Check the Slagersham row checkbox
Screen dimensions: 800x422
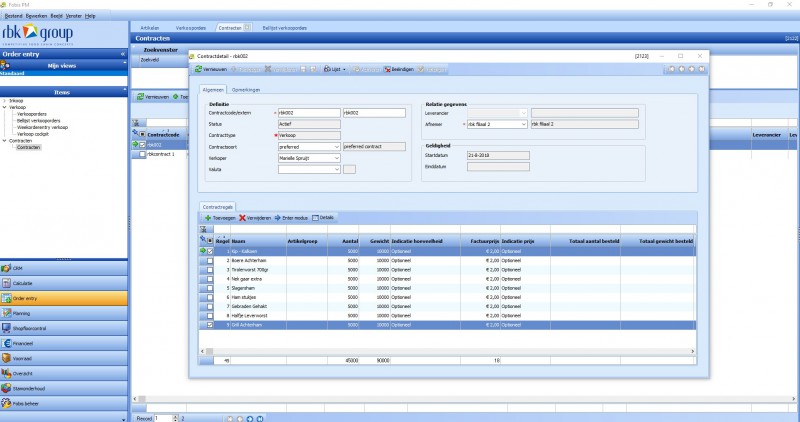210,288
